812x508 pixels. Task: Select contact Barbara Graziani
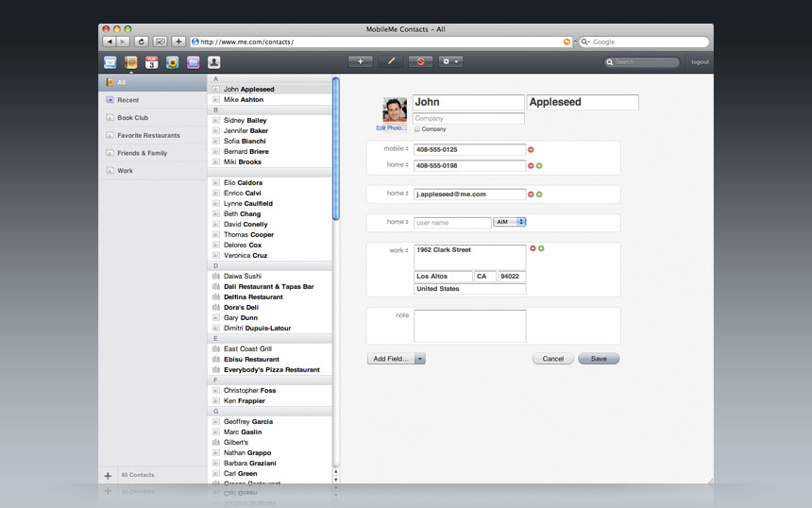point(270,463)
